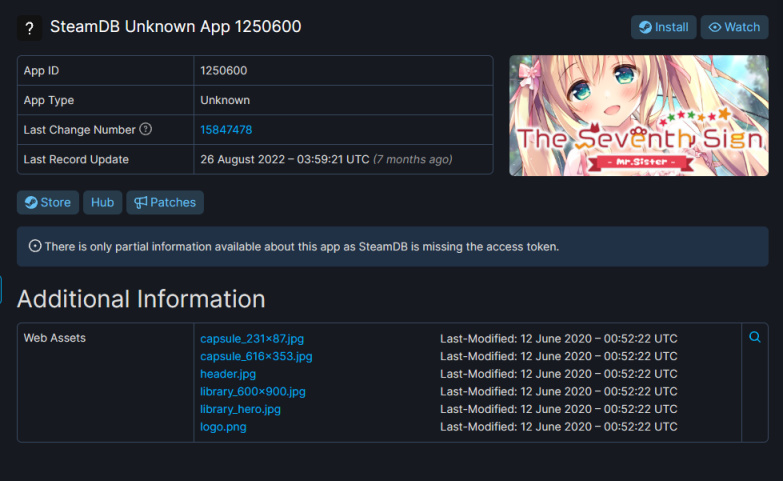
Task: Open the Patches button
Action: (165, 202)
